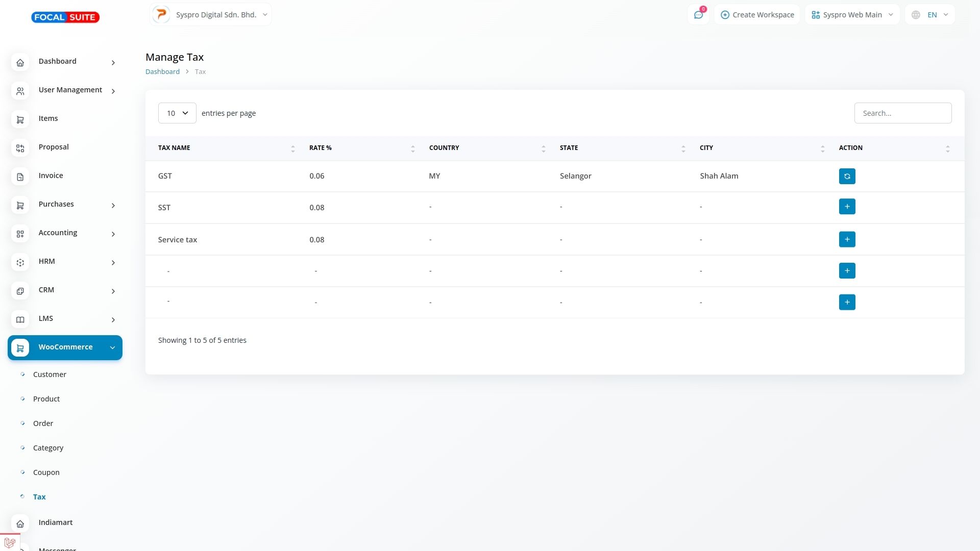Open the EN language dropdown
The width and height of the screenshot is (980, 551).
click(929, 15)
